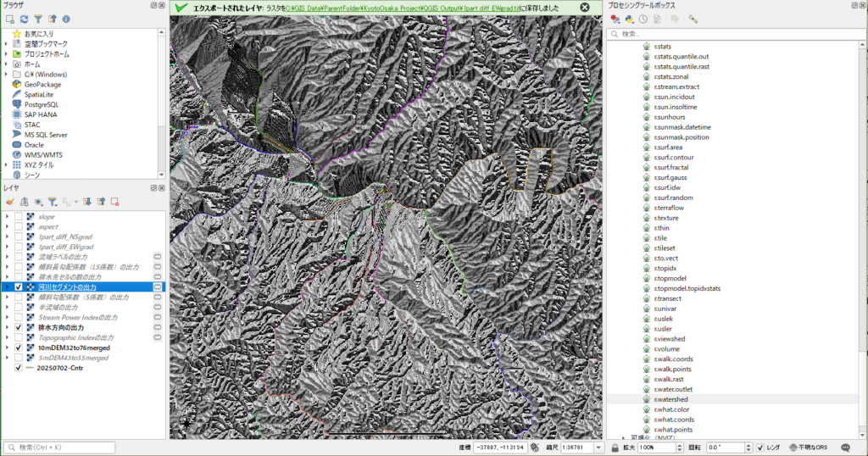Click the Refresh icon in Browser panel
Image resolution: width=868 pixels, height=456 pixels.
[x=24, y=18]
